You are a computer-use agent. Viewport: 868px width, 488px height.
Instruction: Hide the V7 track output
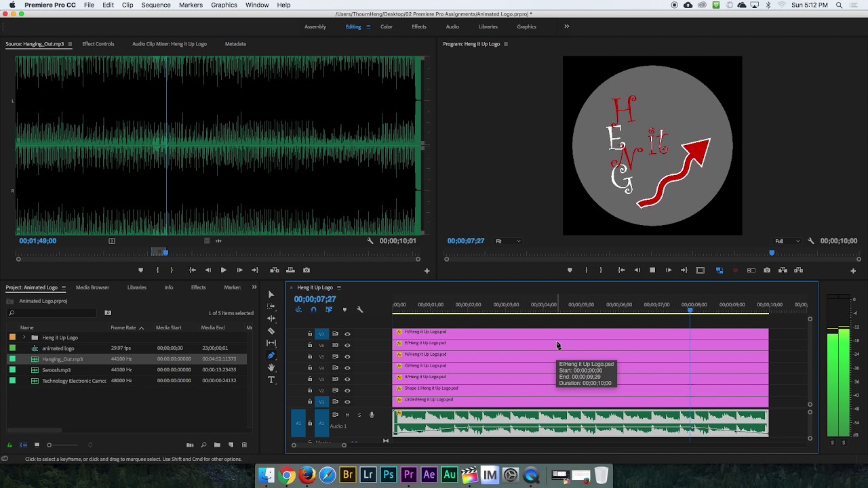click(x=347, y=334)
